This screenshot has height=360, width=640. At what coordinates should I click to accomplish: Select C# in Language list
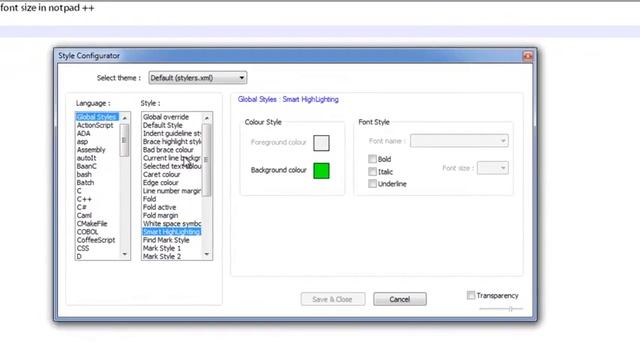tap(82, 207)
